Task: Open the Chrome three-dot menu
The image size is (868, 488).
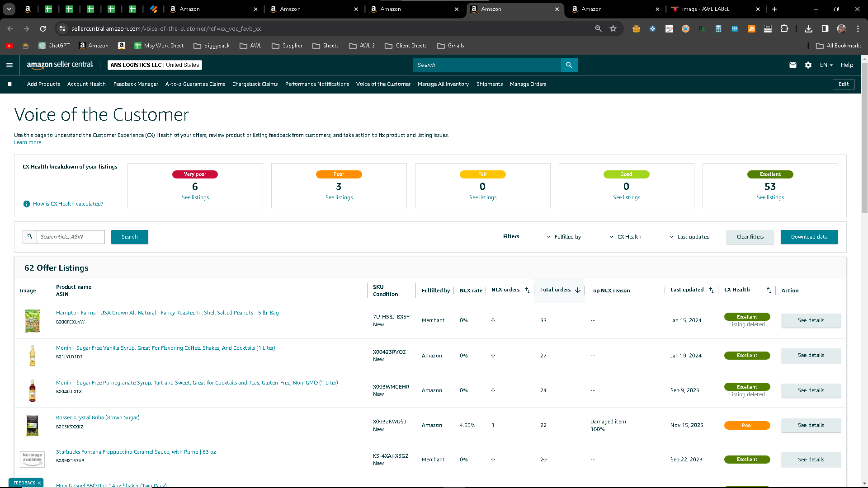Action: 858,28
